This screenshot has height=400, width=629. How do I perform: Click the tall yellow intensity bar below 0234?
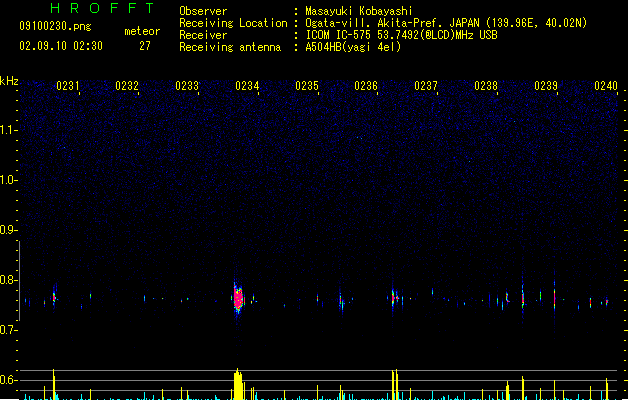238,384
